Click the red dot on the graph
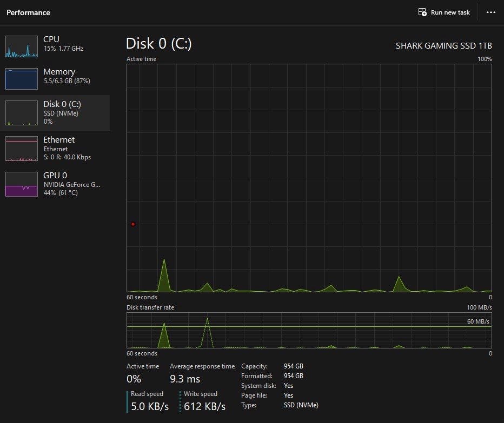The width and height of the screenshot is (504, 423). coord(133,224)
